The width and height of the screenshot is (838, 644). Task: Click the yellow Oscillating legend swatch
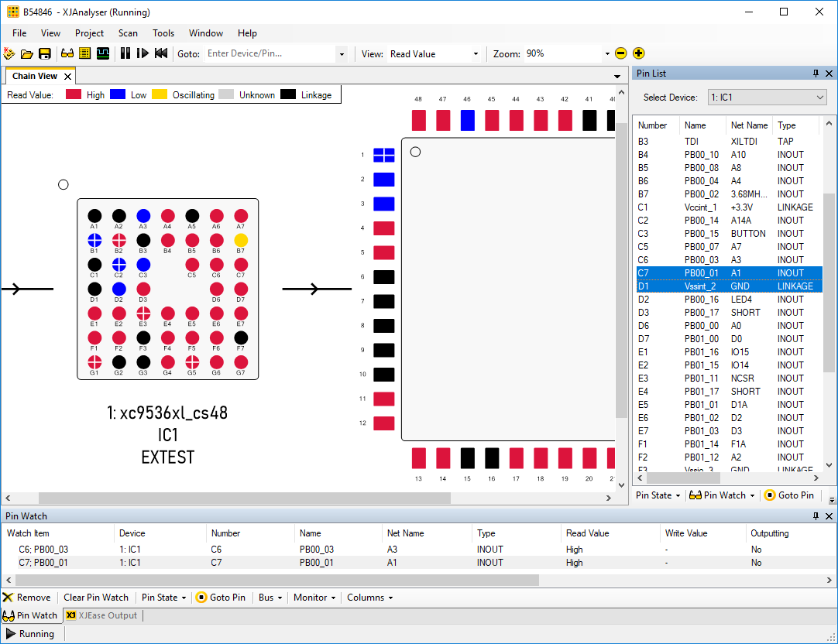point(159,95)
